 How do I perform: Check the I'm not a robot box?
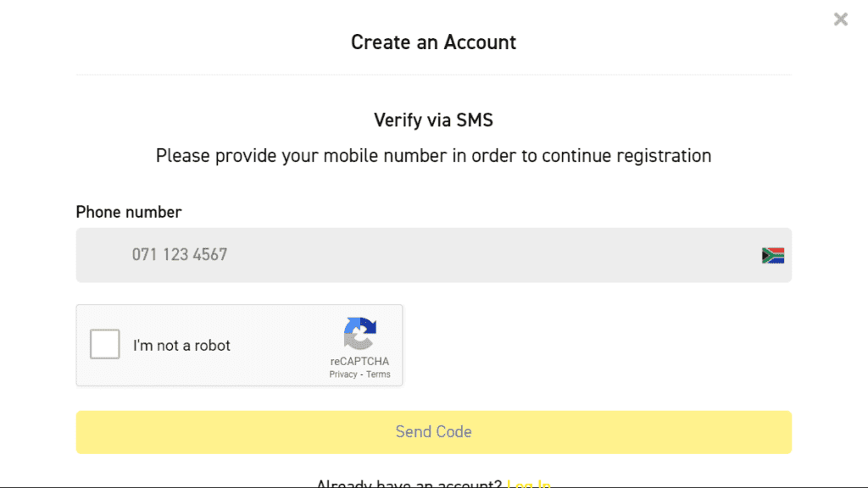pos(105,345)
